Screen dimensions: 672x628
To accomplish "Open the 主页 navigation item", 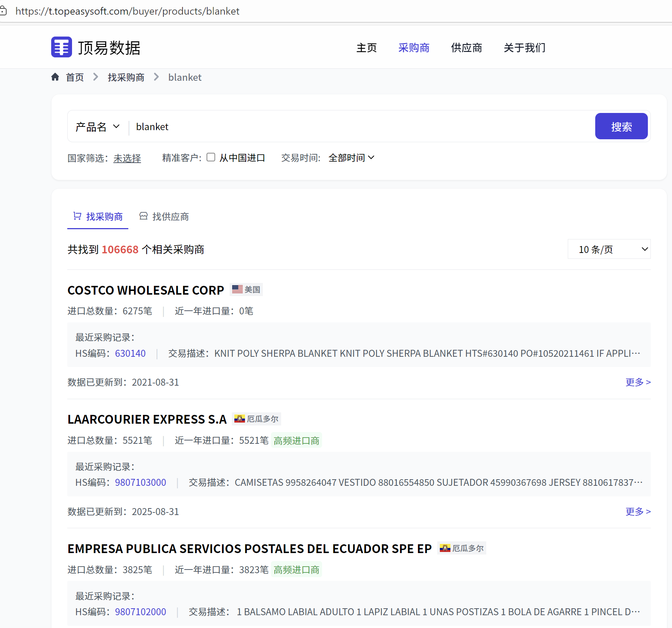I will point(366,48).
